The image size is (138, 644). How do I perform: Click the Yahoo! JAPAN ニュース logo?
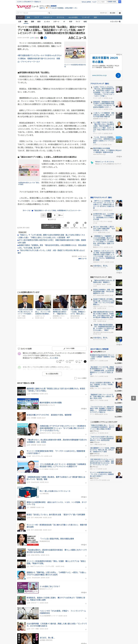click(28, 7)
